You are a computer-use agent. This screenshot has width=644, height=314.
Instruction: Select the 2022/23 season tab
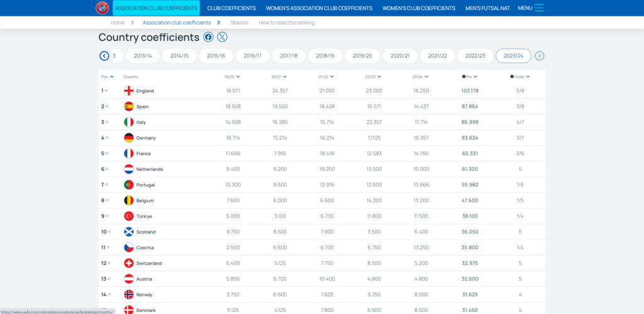475,56
